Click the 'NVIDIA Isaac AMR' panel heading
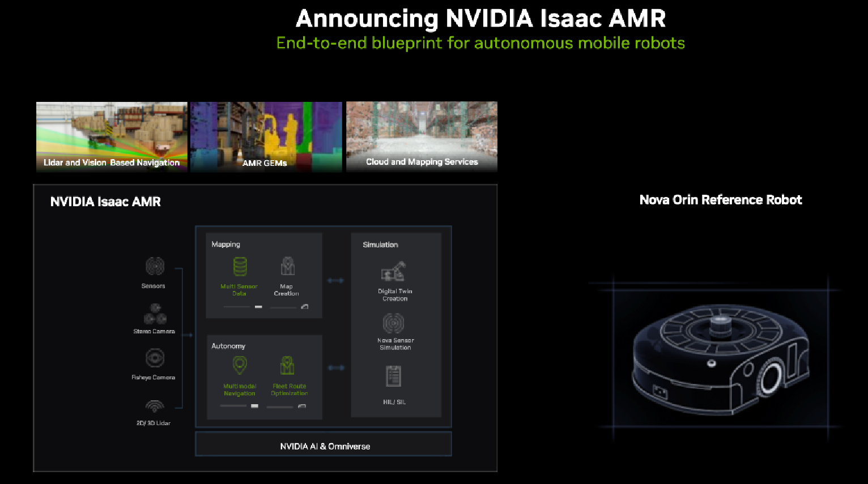 click(105, 202)
